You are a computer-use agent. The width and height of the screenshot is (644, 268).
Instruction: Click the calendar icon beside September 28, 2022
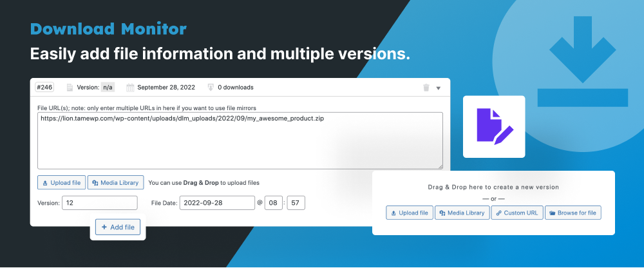130,88
